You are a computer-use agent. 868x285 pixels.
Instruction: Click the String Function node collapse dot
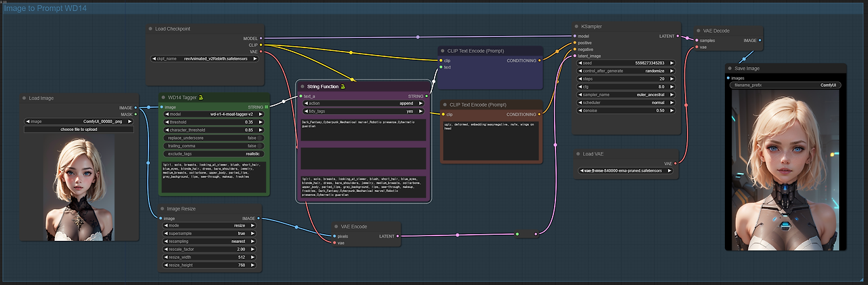[302, 87]
